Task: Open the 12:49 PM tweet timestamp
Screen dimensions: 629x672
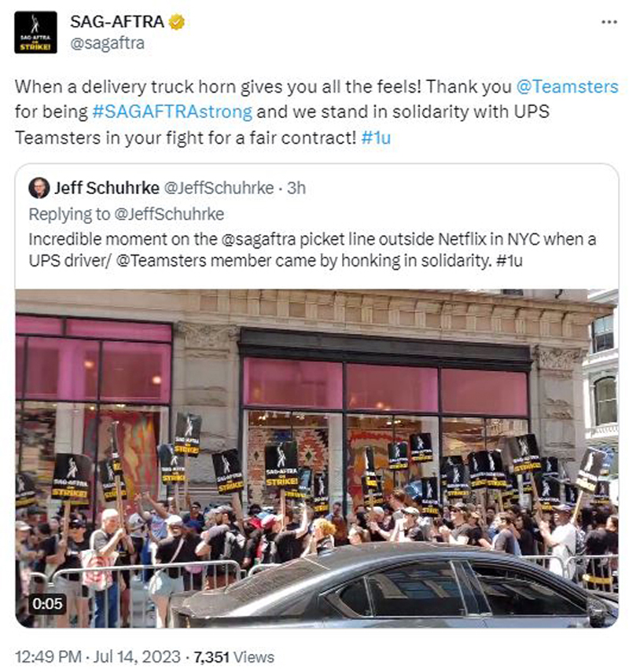Action: click(x=48, y=657)
